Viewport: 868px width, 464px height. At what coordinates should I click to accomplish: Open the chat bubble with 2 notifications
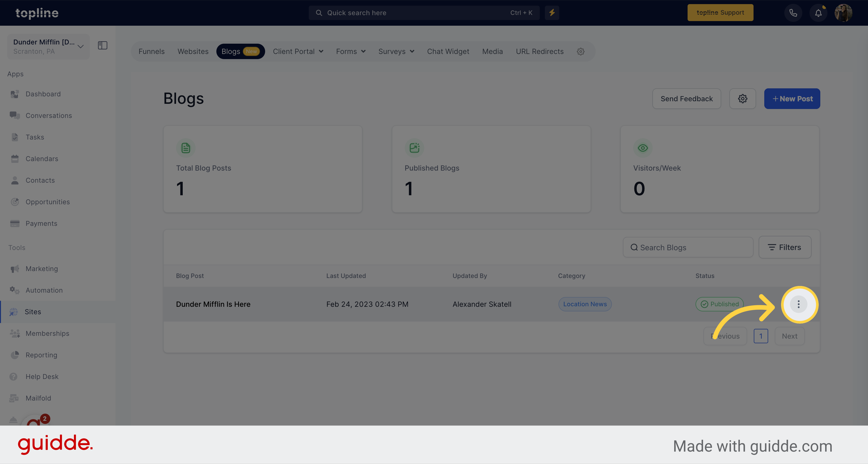click(35, 420)
